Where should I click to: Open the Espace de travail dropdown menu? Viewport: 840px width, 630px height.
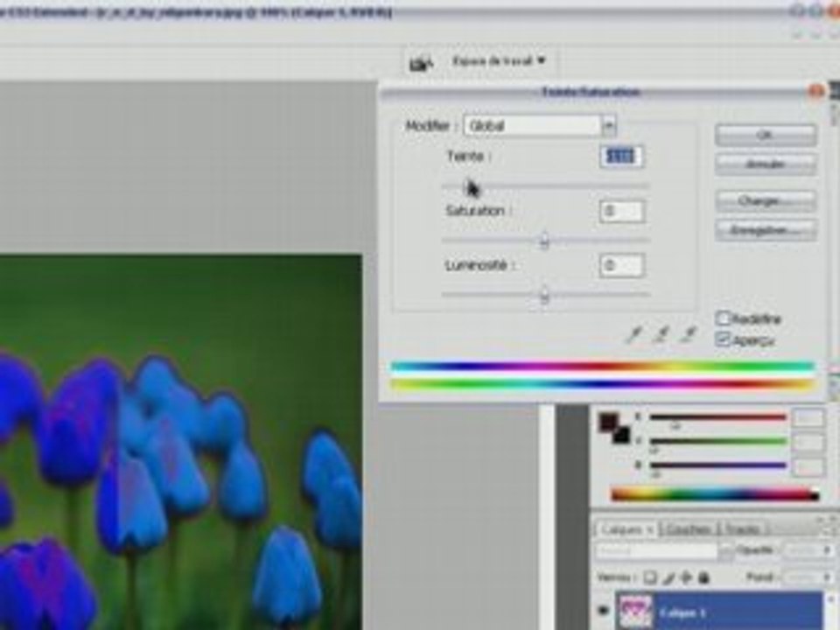tap(499, 61)
